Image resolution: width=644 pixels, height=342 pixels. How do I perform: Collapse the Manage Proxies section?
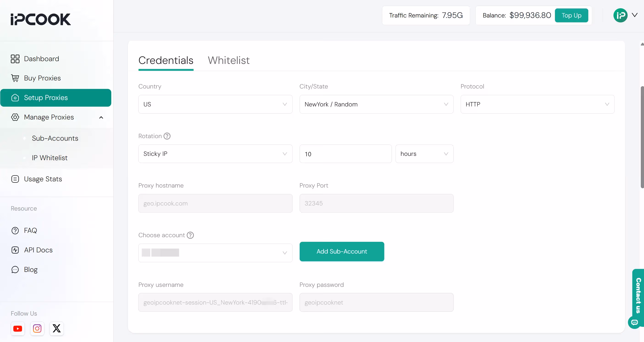pyautogui.click(x=101, y=117)
